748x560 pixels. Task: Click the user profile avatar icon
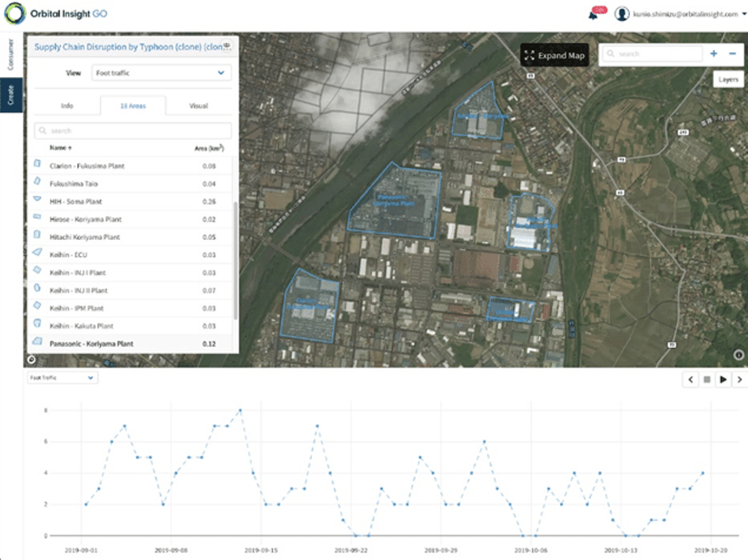click(x=621, y=14)
